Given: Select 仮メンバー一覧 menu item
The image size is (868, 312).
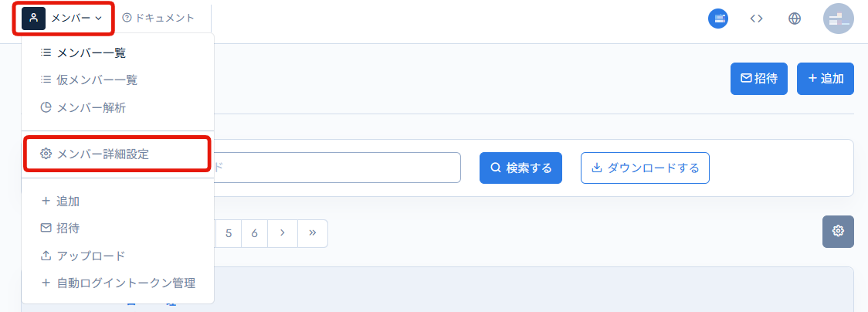Looking at the screenshot, I should [97, 80].
